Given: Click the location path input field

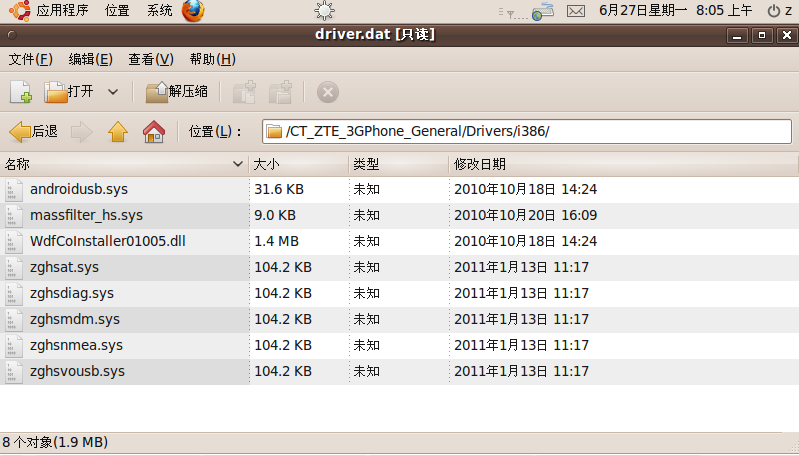Looking at the screenshot, I should click(527, 132).
